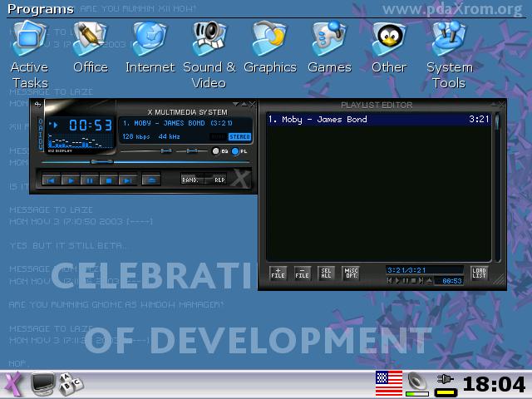The width and height of the screenshot is (532, 399).
Task: Shade the Playlist Editor with up-arrow button
Action: click(494, 104)
